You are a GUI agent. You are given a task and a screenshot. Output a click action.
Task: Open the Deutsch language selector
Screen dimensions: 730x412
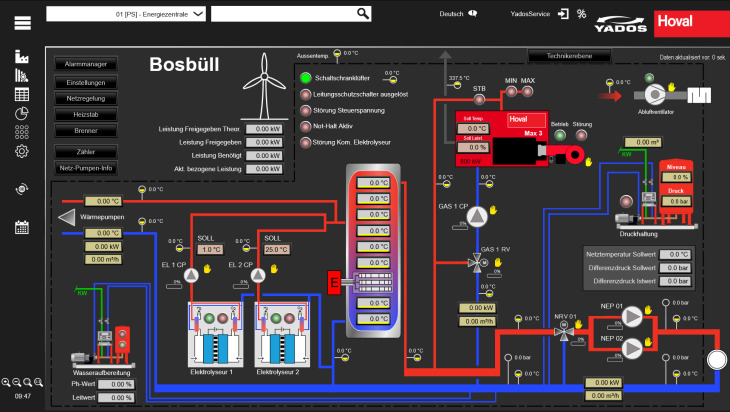459,14
